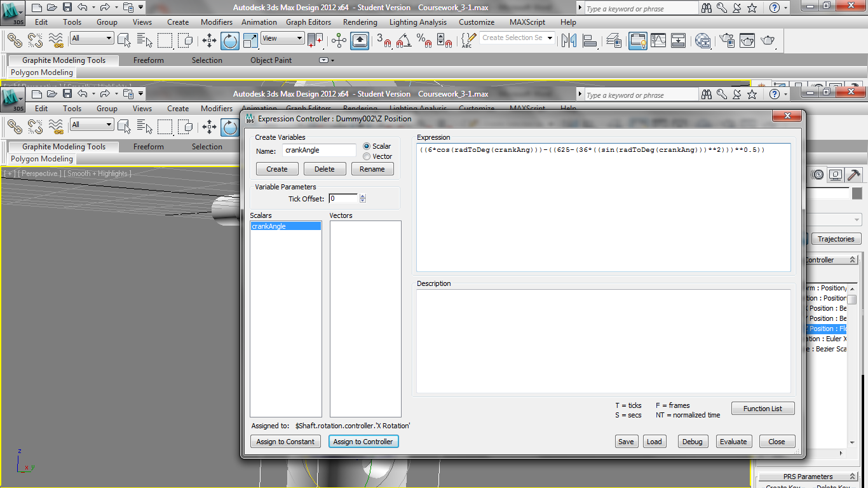This screenshot has width=868, height=488.
Task: Open View reference coordinate dropdown, top toolbar
Action: coord(283,38)
